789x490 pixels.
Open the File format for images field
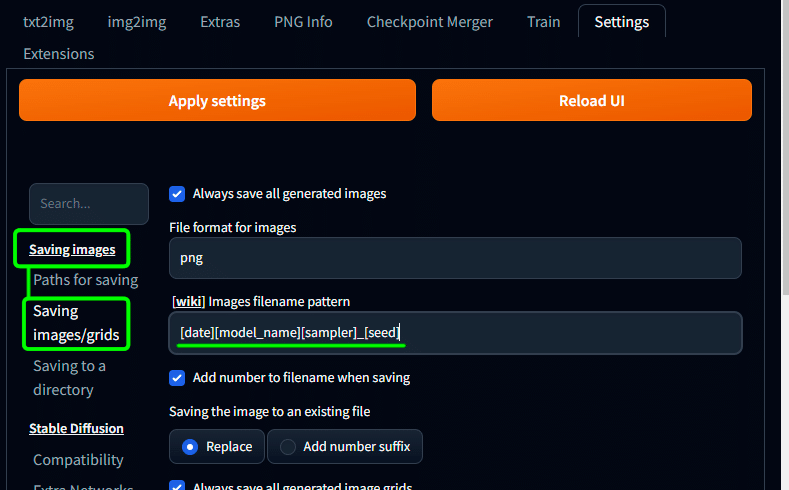point(455,258)
